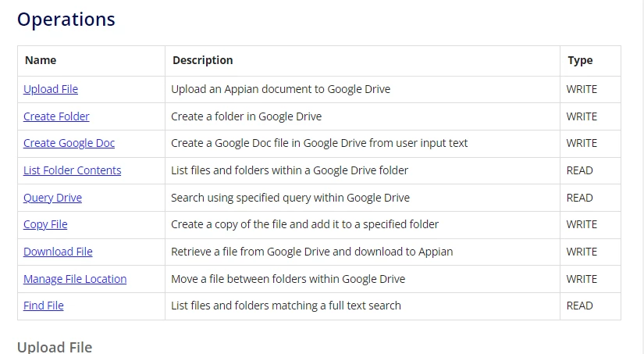The height and width of the screenshot is (354, 644).
Task: Click description 'Upload an Appian document to Google Drive'
Action: pos(280,89)
